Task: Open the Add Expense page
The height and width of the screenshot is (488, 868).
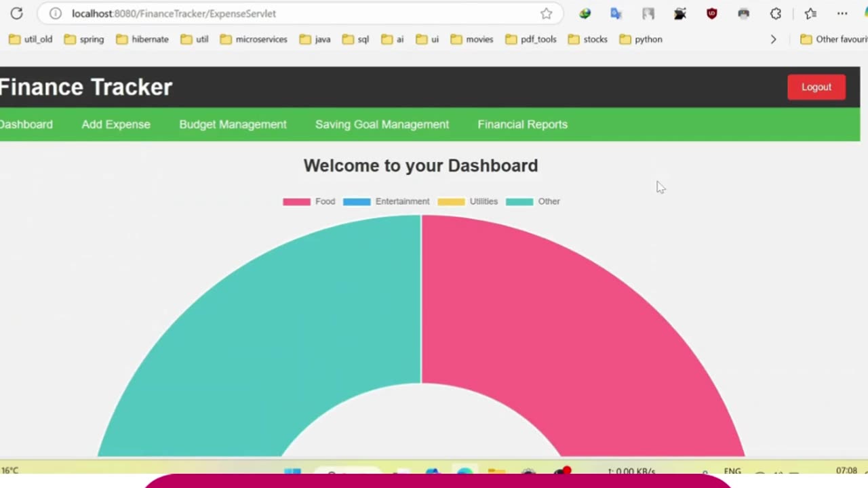Action: (x=116, y=125)
